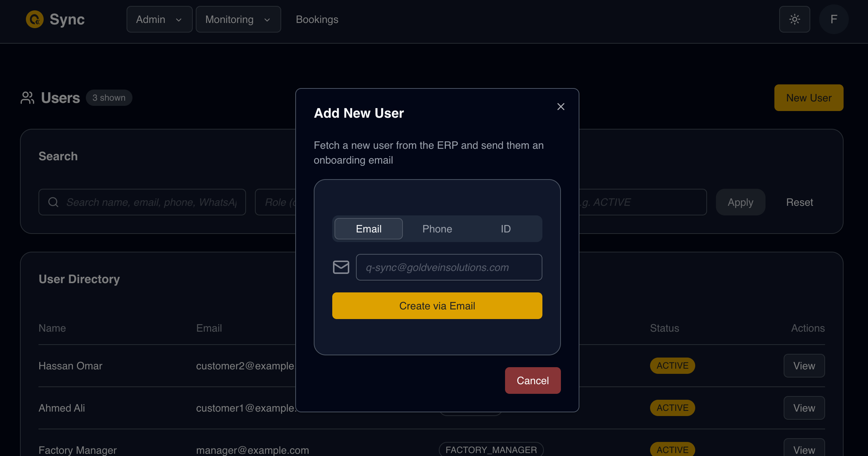Switch to the Email lookup tab
The height and width of the screenshot is (456, 868).
pyautogui.click(x=368, y=229)
